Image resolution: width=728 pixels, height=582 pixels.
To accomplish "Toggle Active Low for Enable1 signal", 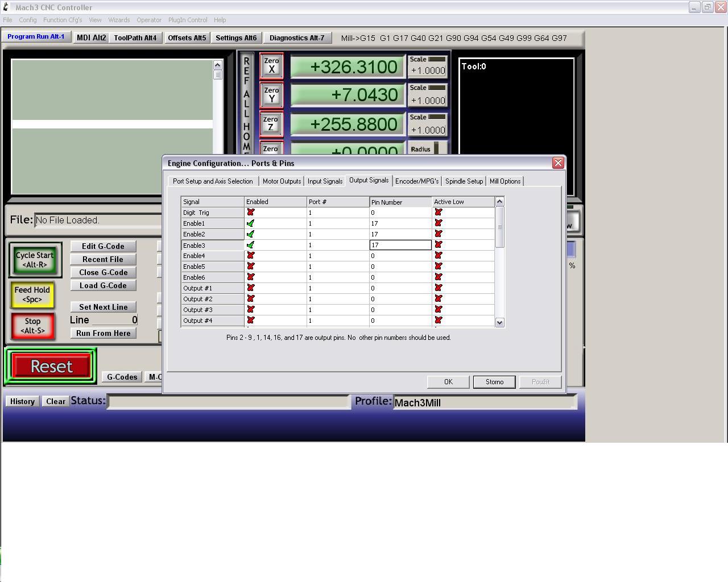I will [x=439, y=223].
